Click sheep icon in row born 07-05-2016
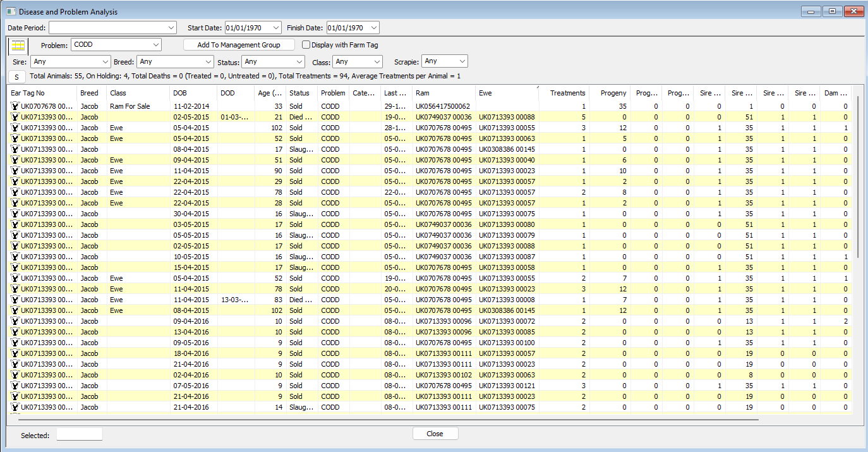 pos(15,386)
